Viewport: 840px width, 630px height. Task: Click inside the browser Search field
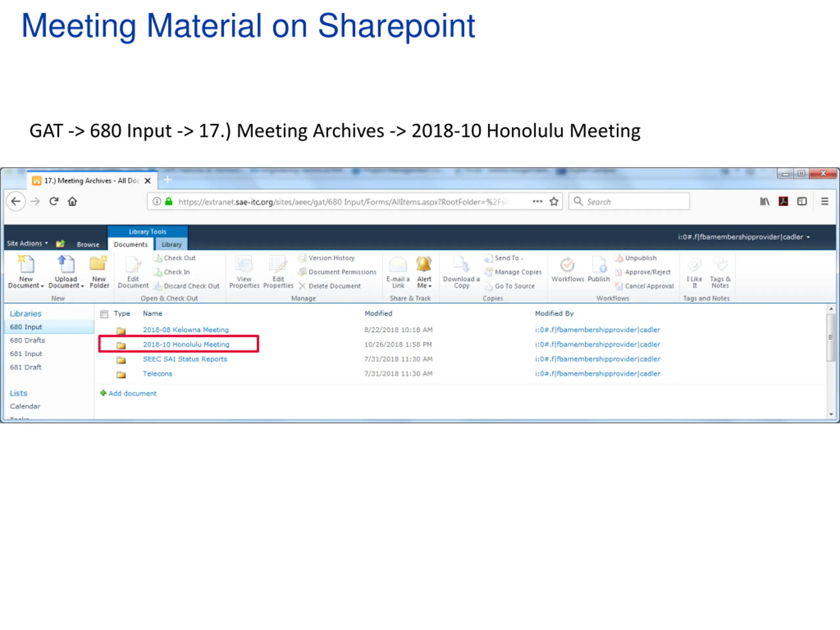[x=629, y=201]
